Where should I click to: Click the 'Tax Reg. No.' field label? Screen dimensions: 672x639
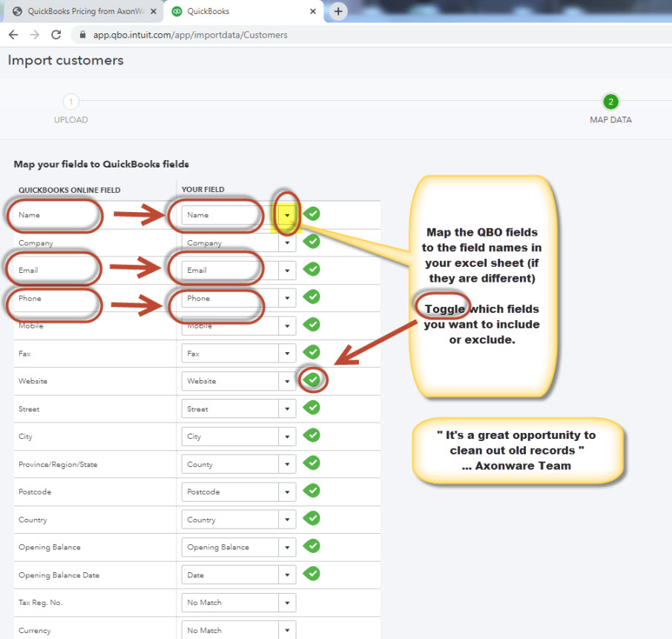tap(40, 603)
